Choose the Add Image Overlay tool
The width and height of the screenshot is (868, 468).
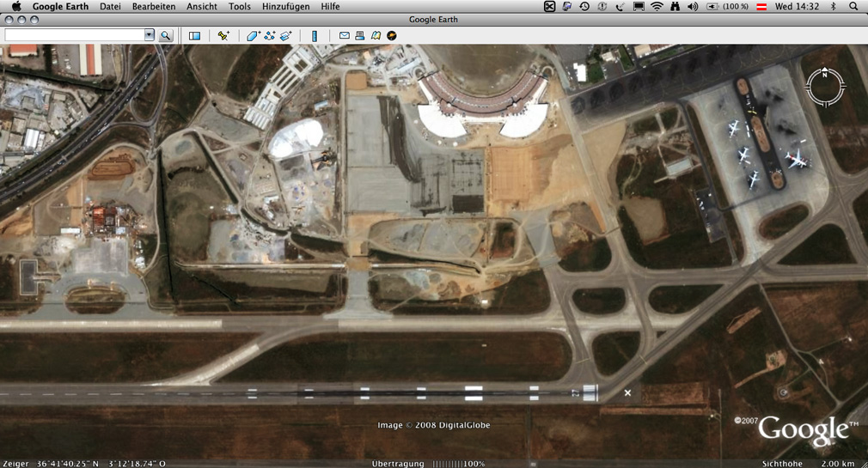click(x=286, y=35)
